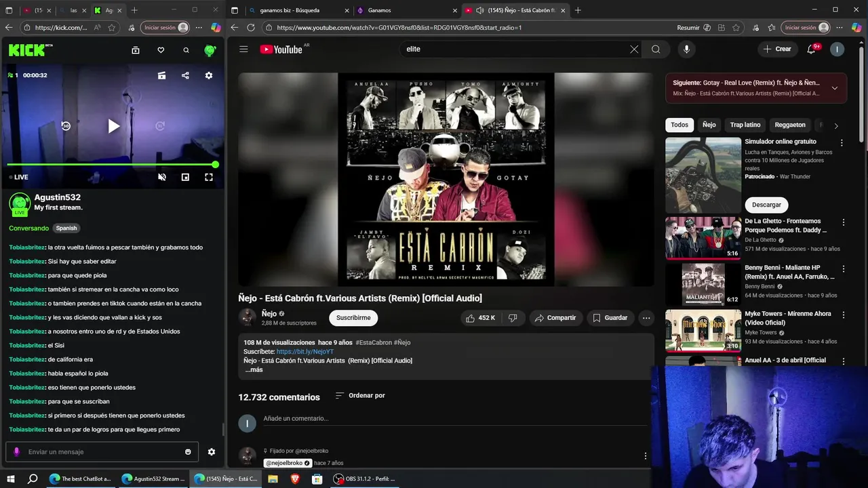Click the YouTube Crear button

[x=777, y=49]
